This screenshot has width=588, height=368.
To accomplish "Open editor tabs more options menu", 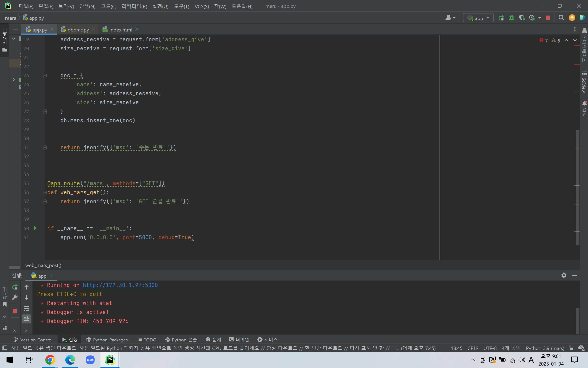I will tap(575, 29).
